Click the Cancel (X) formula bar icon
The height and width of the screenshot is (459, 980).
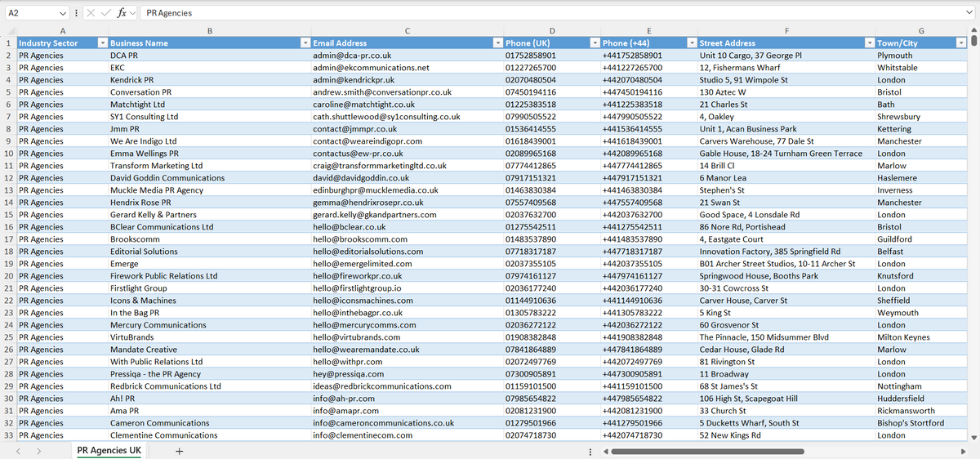click(91, 14)
